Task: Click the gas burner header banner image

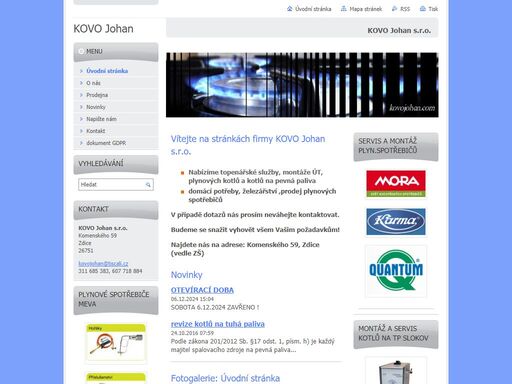Action: tap(302, 85)
